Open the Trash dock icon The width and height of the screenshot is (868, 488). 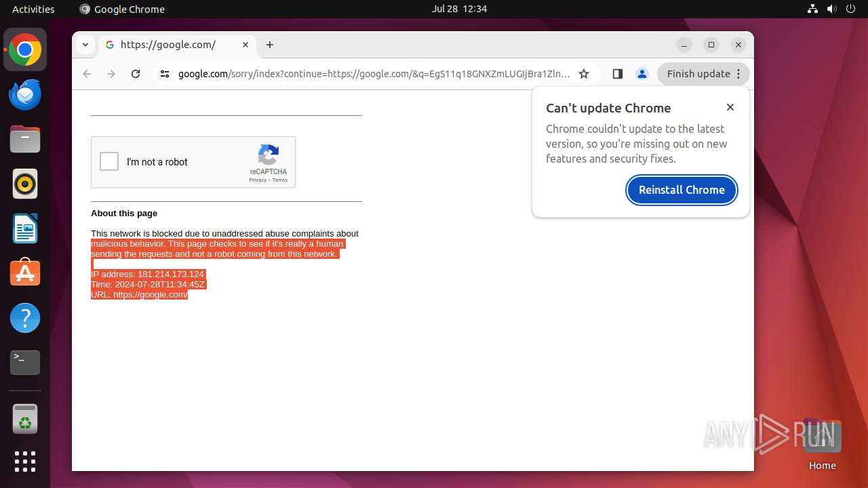[x=25, y=420]
